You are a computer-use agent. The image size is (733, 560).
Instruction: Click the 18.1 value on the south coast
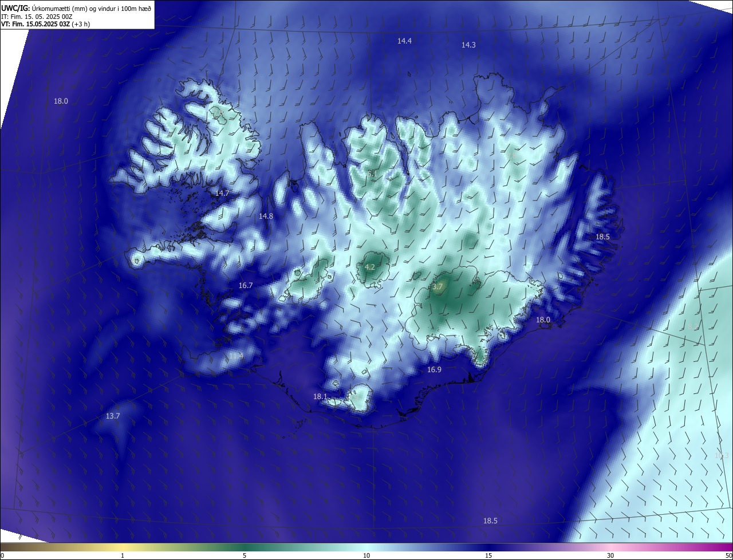[320, 396]
